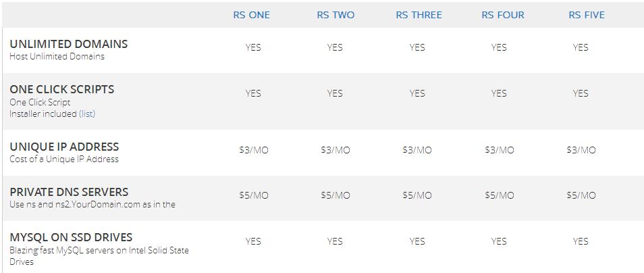Select the UNIQUE IP ADDRESS row heading
Screen dimensions: 644x273
pyautogui.click(x=64, y=147)
